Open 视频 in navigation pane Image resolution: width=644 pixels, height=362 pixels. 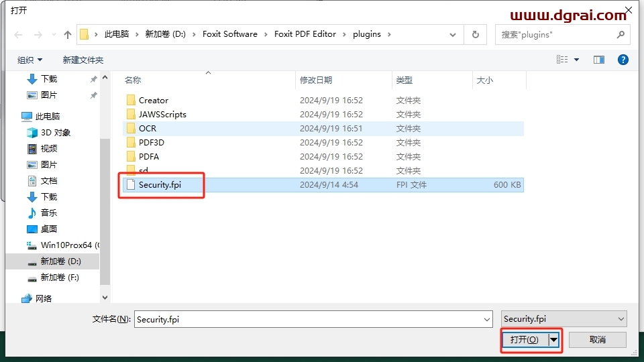point(49,149)
